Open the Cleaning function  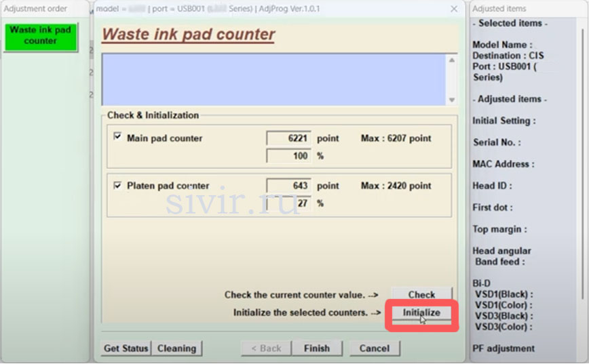point(176,348)
